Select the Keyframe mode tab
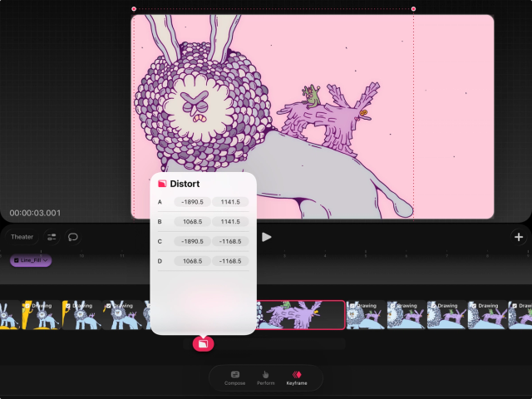The width and height of the screenshot is (532, 399). [297, 377]
